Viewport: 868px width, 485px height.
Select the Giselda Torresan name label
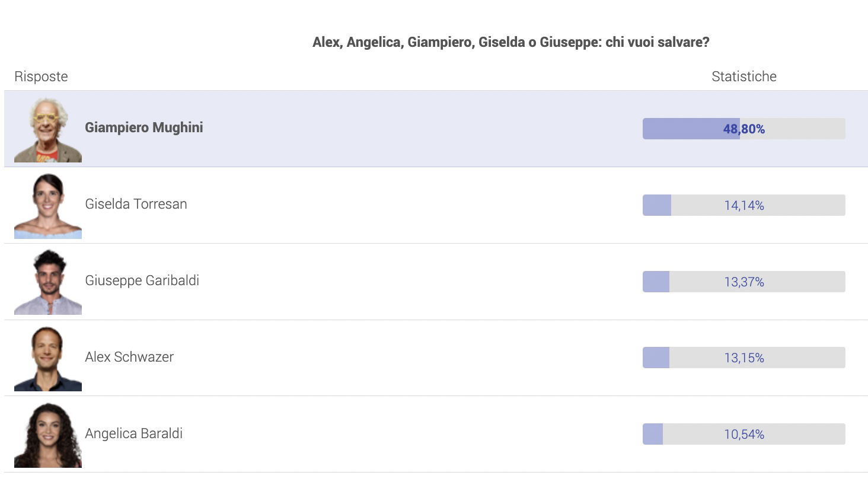pos(136,204)
